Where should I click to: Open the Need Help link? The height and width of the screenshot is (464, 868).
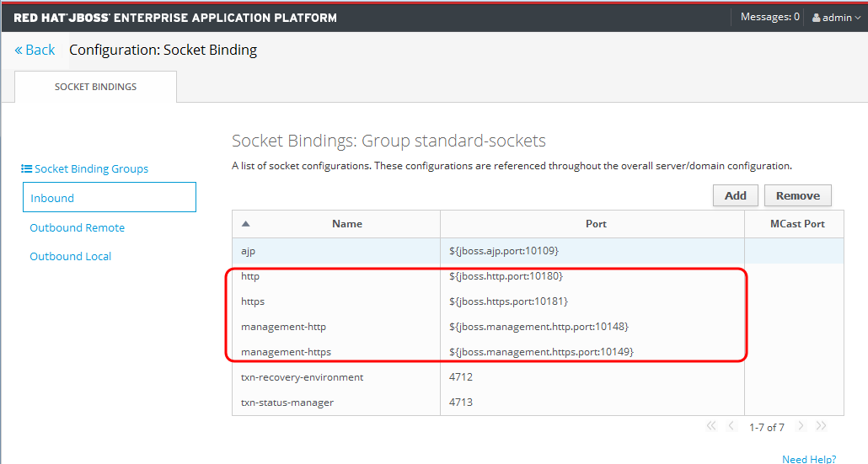pos(808,459)
